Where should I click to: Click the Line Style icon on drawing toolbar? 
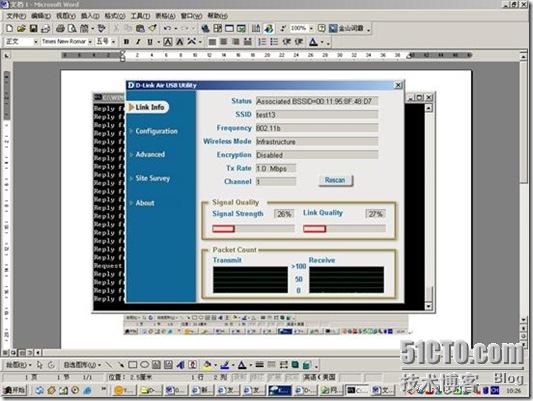tap(260, 365)
